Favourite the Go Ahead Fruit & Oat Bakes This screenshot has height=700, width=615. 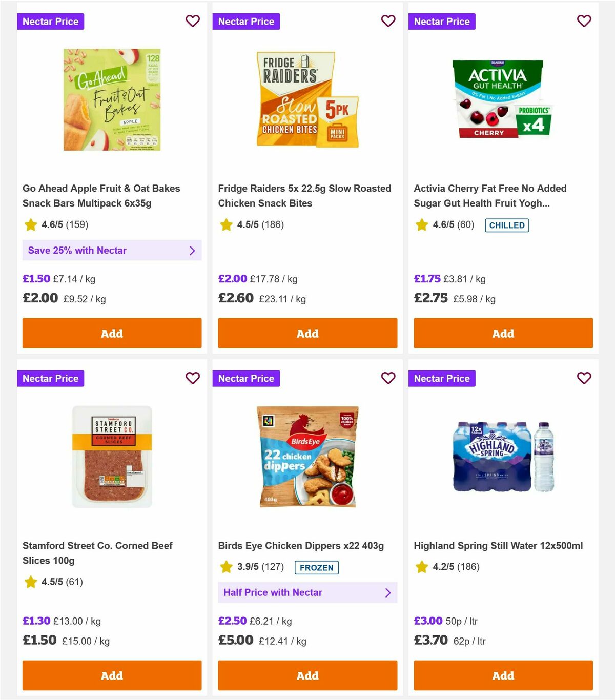[193, 21]
